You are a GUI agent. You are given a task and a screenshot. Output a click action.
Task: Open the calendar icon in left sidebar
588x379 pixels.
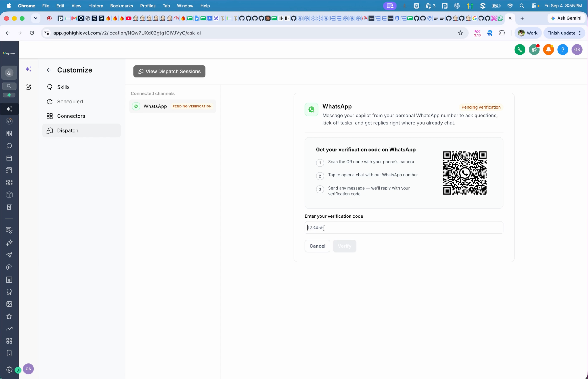coord(9,158)
